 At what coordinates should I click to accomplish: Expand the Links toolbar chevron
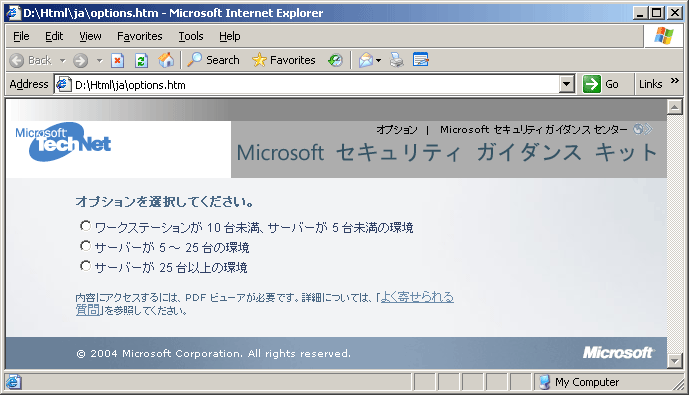click(x=675, y=80)
